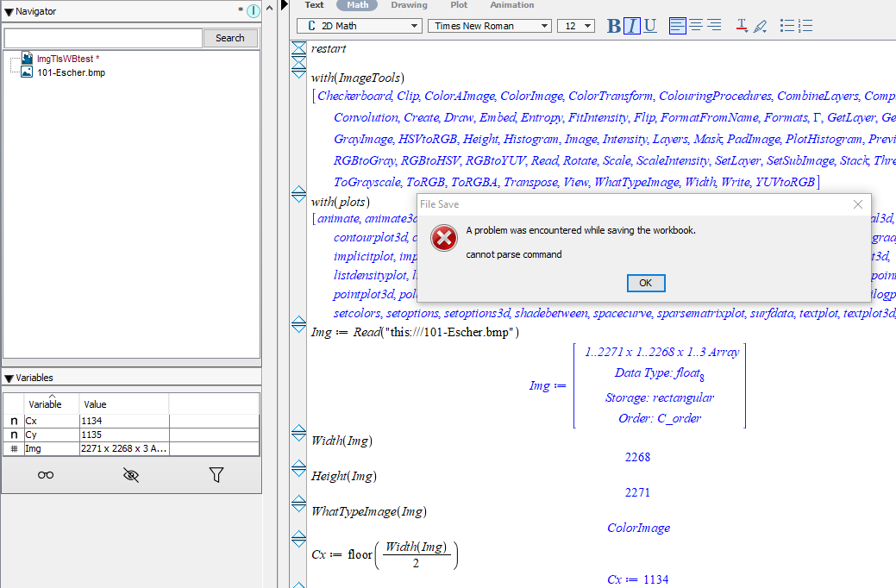896x588 pixels.
Task: Click the Navigator Search button
Action: [x=229, y=38]
